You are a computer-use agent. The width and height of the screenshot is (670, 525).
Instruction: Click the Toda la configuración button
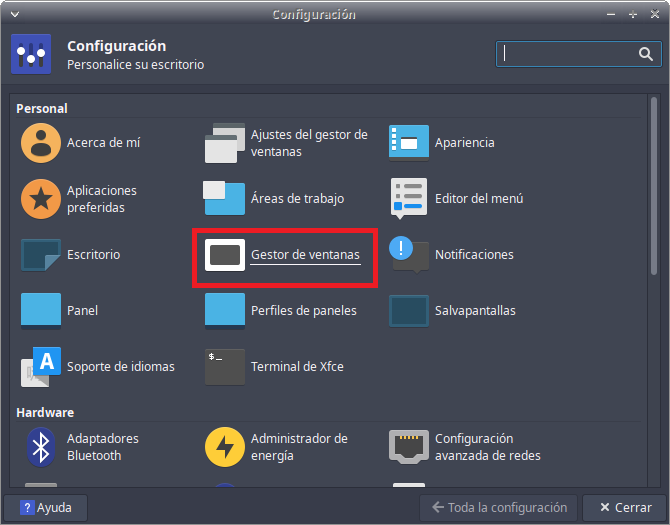pos(499,508)
